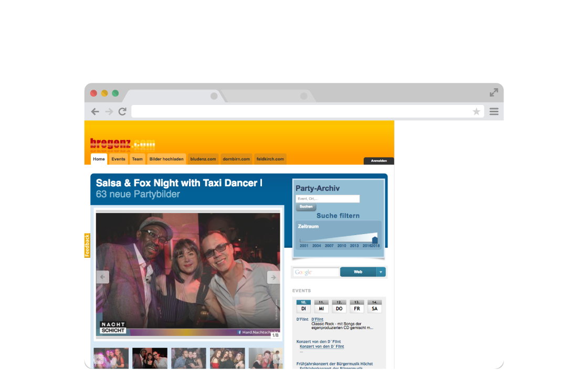Open the Web search dropdown arrow
The height and width of the screenshot is (370, 588).
click(x=381, y=272)
